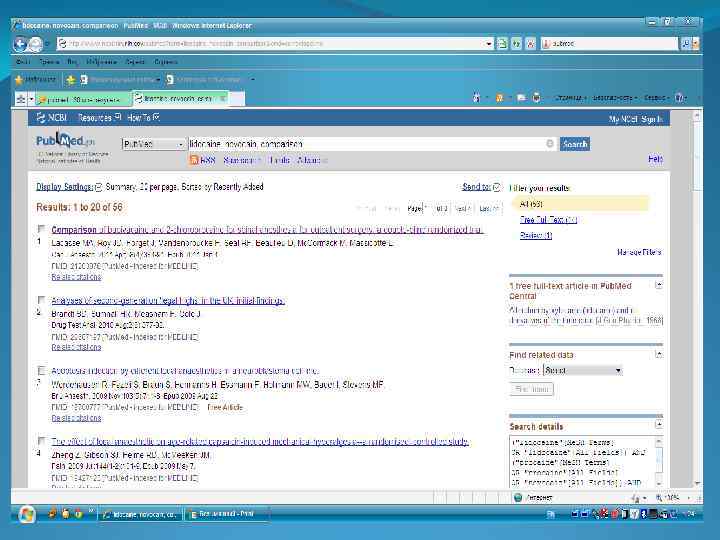The image size is (720, 540).
Task: Open the zoom level control in status bar
Action: click(x=673, y=498)
